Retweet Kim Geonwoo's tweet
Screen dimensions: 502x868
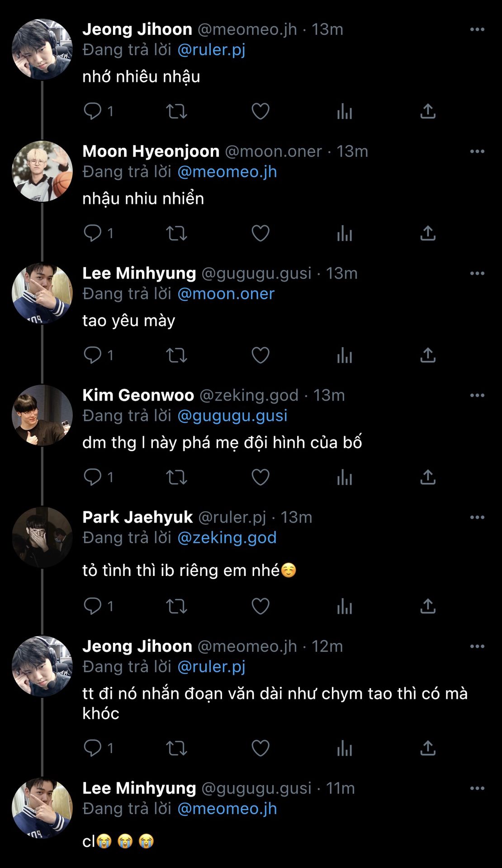[x=176, y=477]
